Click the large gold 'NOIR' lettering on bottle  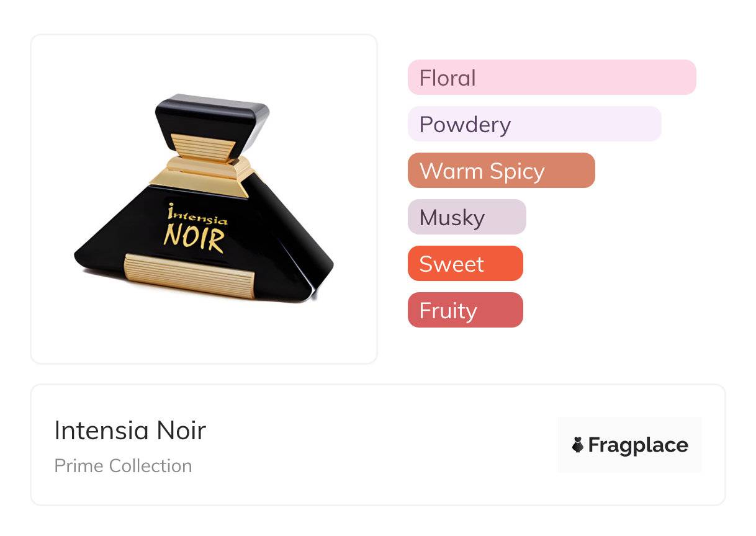tap(193, 239)
